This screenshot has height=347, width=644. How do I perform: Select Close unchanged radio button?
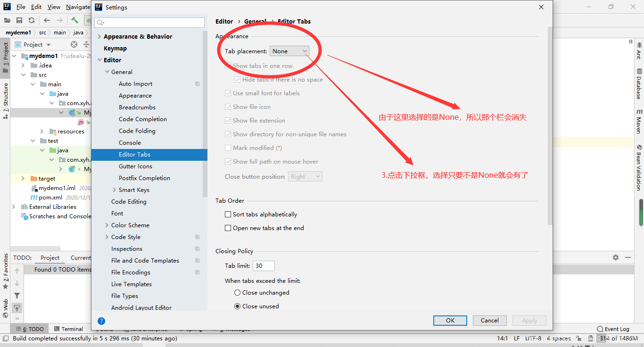click(x=238, y=293)
